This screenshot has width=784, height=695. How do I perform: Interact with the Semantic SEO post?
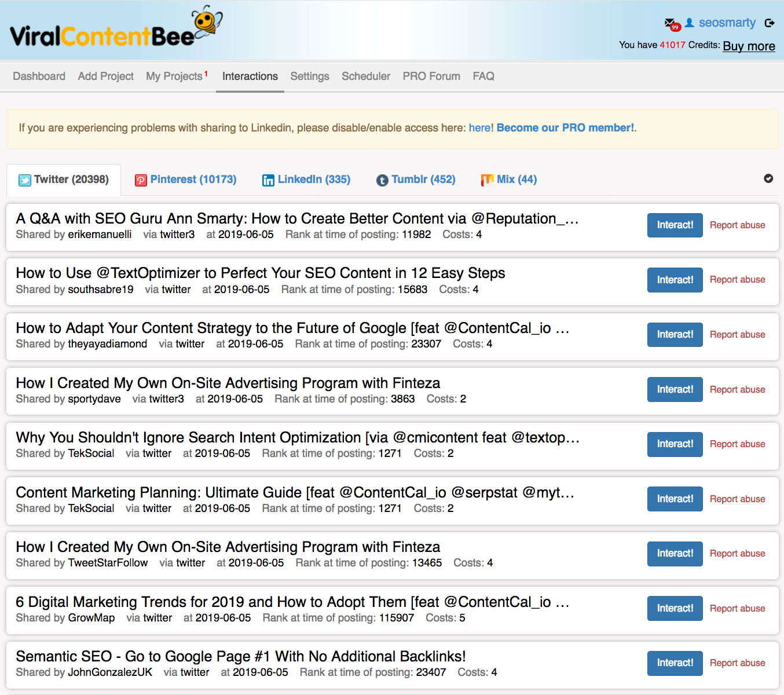pyautogui.click(x=675, y=663)
